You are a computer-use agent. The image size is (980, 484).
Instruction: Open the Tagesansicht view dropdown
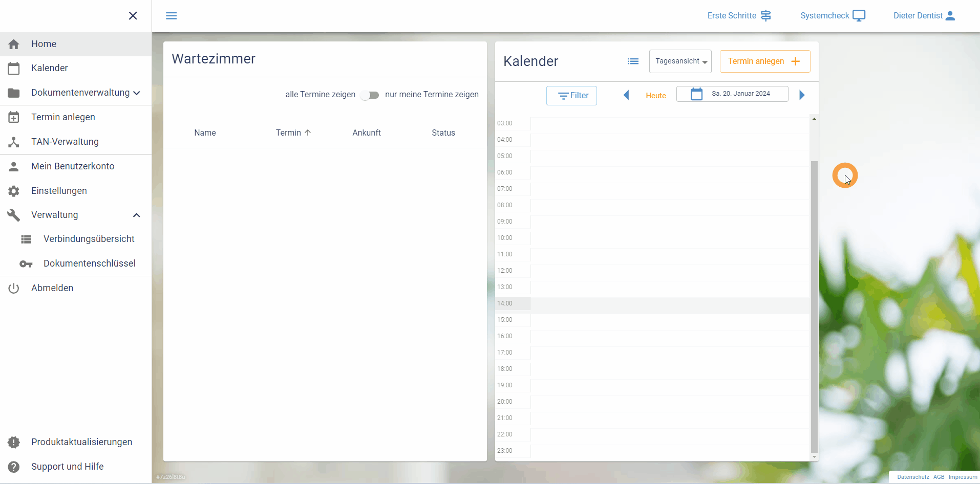680,61
